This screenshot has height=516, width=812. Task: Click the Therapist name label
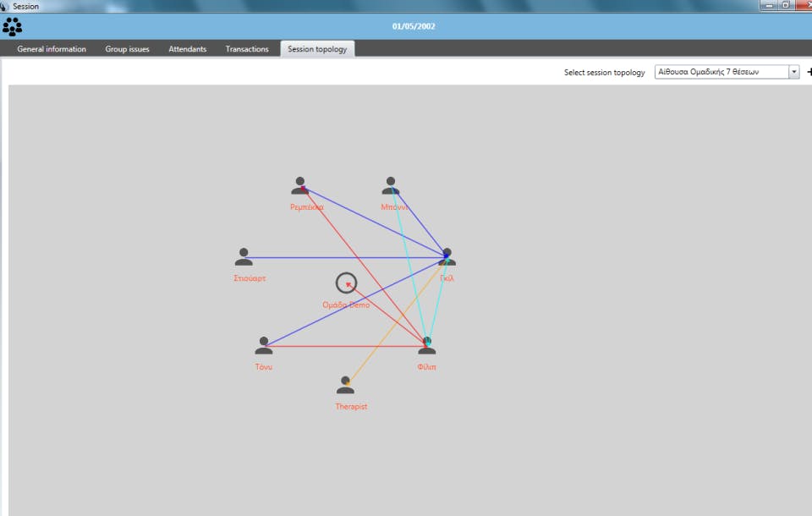351,407
